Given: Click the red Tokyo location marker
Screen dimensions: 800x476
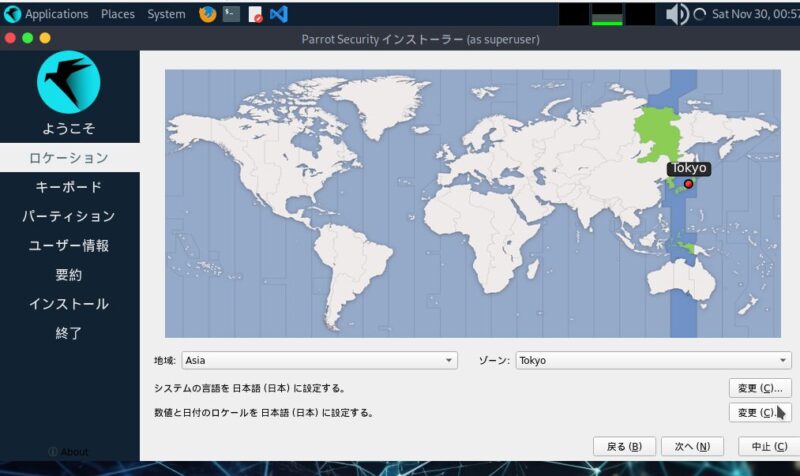Looking at the screenshot, I should [688, 184].
